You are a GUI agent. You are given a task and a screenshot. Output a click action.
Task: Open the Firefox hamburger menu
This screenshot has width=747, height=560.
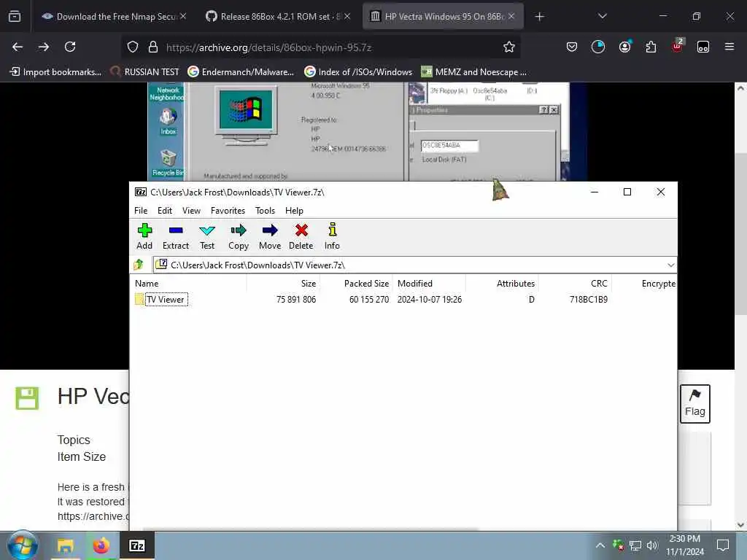(x=729, y=47)
